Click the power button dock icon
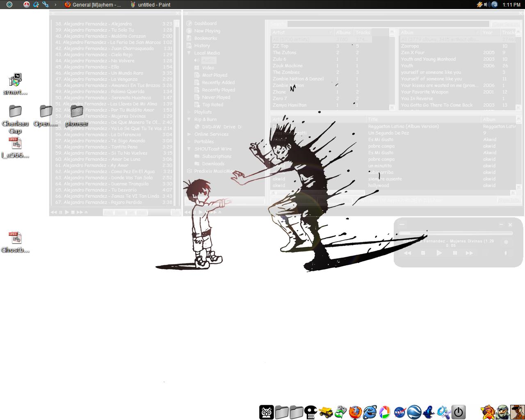Screen dimensions: 525x420 (x=458, y=412)
